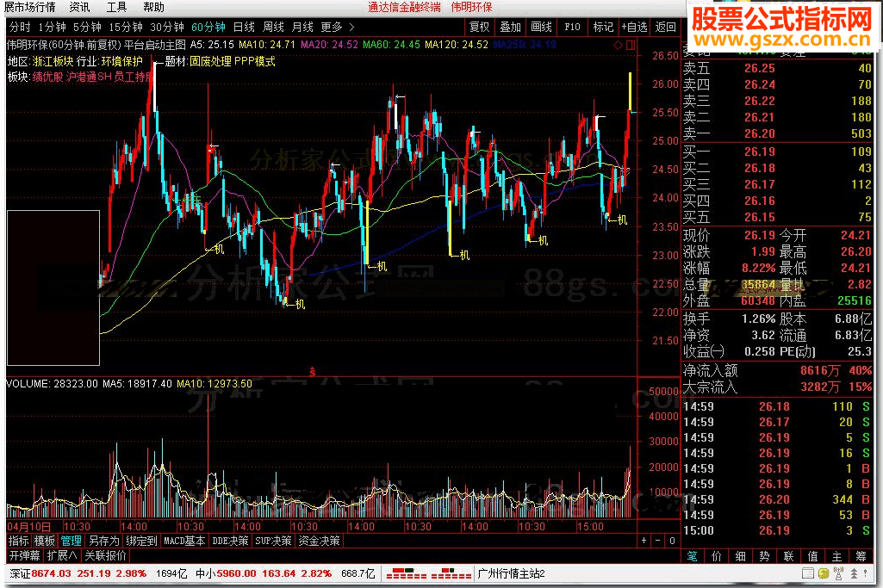Click the 浙江板块 region link
This screenshot has width=883, height=588.
click(53, 61)
